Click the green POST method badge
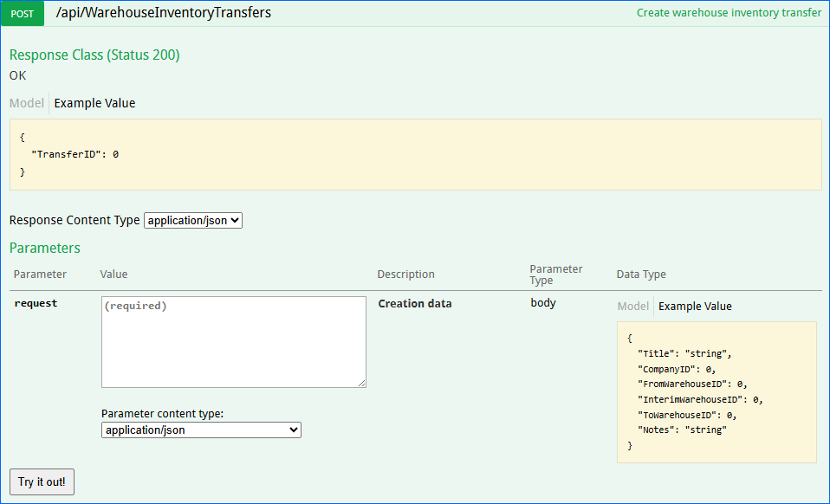Screen dimensions: 830x504 pos(23,13)
